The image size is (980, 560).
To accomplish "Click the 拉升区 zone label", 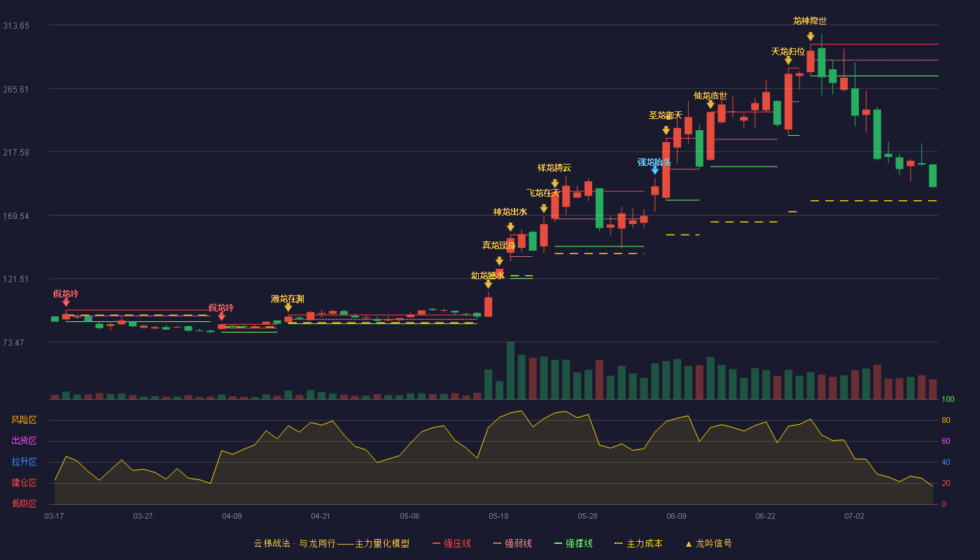I will pos(24,462).
